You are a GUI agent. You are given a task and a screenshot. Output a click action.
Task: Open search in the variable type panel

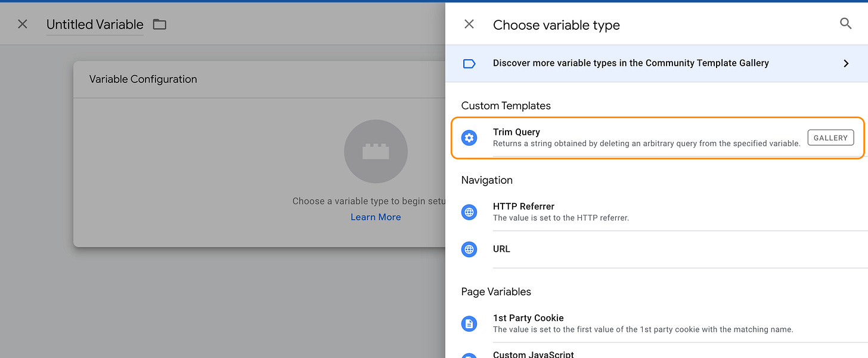tap(845, 24)
